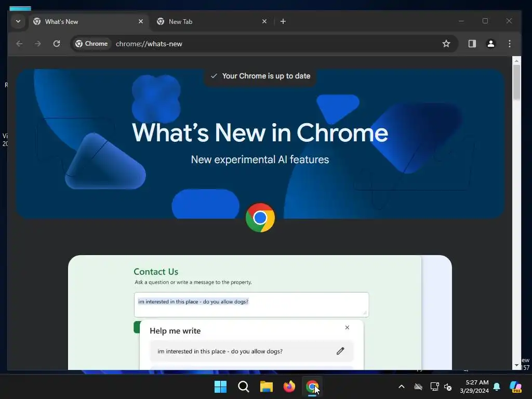Click the OneDrive cloud tray icon

coord(418,387)
